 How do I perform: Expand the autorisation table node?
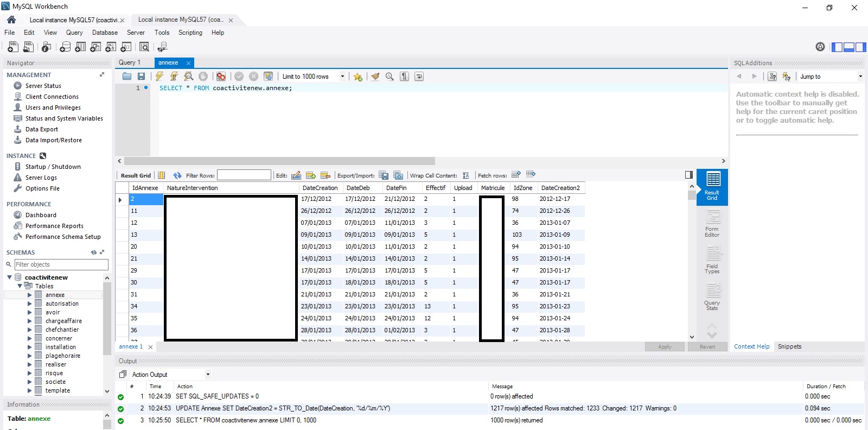(30, 303)
